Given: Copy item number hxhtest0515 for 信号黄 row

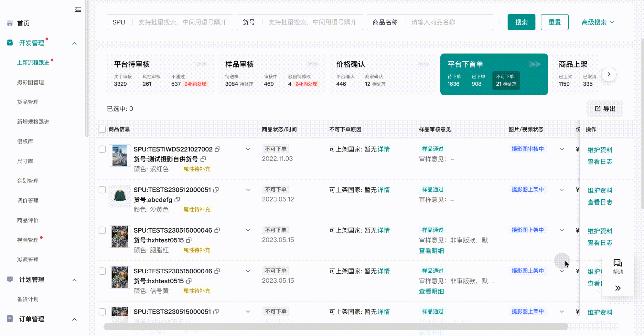Looking at the screenshot, I should click(x=189, y=281).
